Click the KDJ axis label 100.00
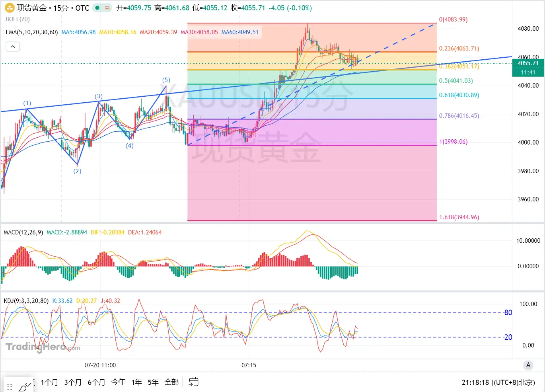 (528, 304)
